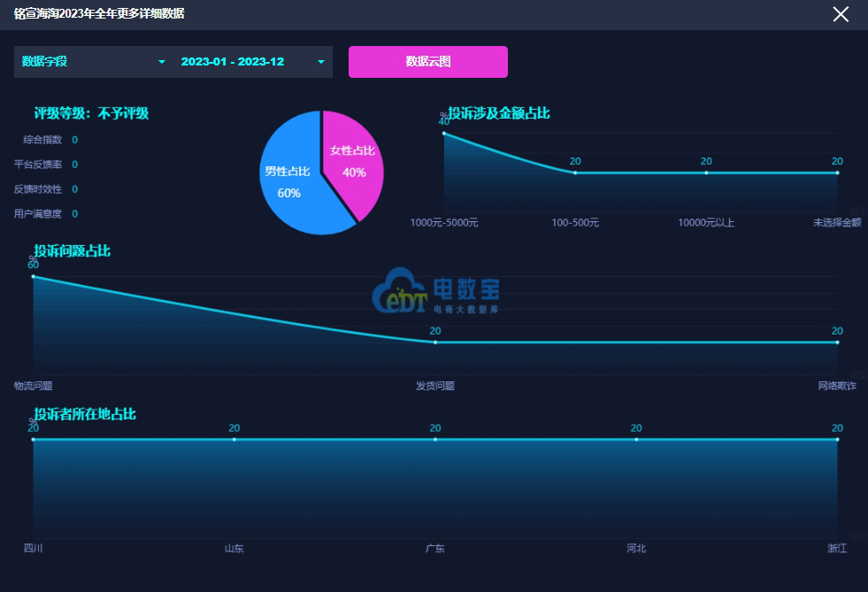Open the 数据字段 dropdown
868x592 pixels.
click(93, 62)
